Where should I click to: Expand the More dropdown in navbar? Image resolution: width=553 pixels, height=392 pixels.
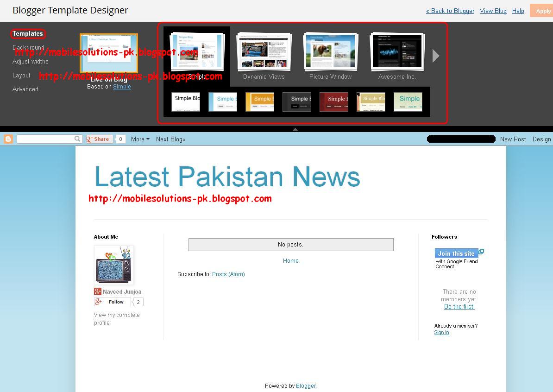tap(140, 139)
